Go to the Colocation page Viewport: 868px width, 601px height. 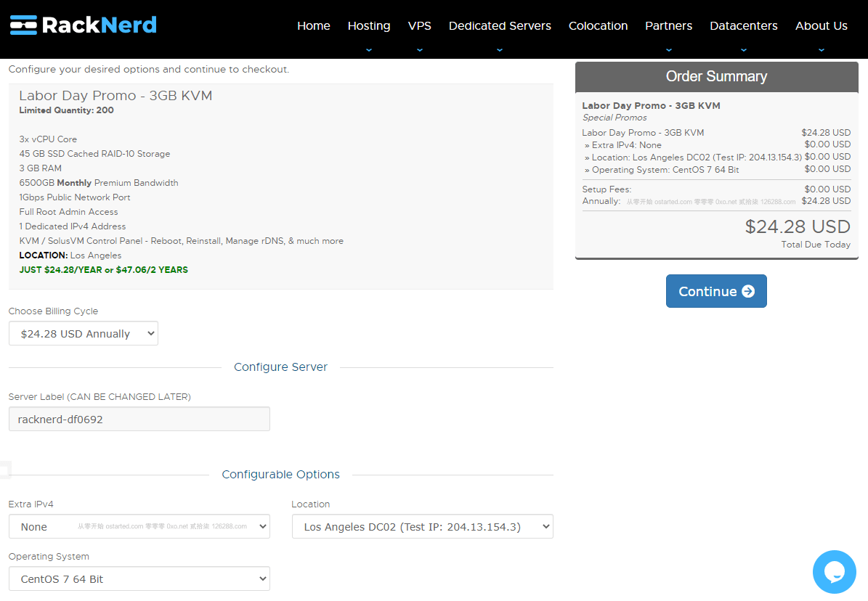tap(598, 25)
